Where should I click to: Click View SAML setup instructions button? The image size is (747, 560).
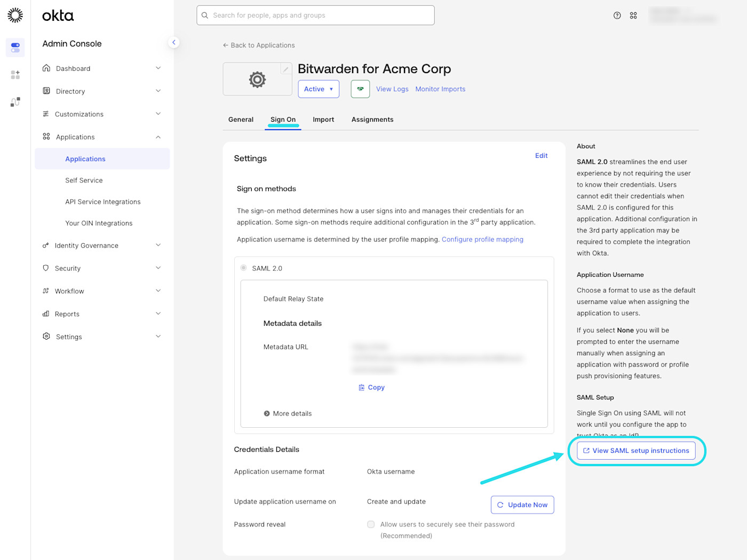(636, 451)
